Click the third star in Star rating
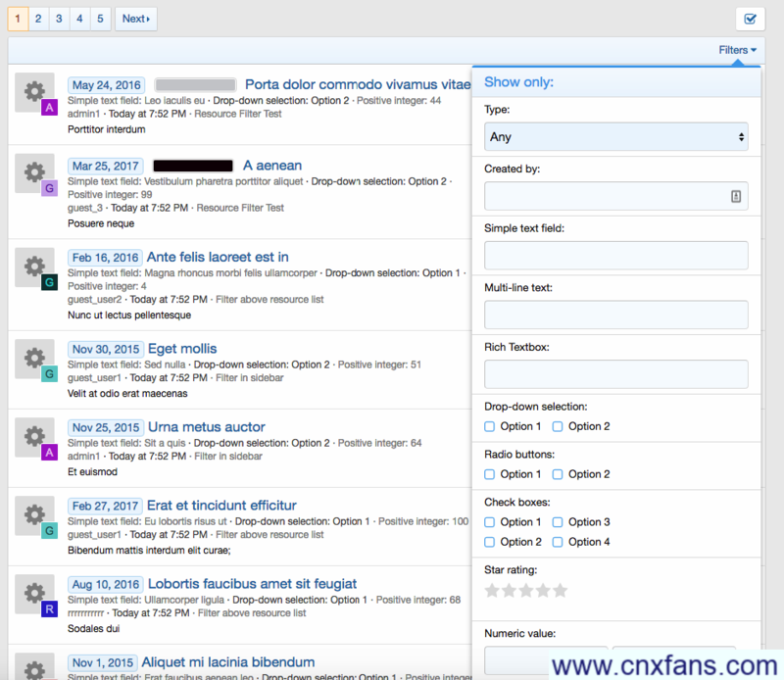The height and width of the screenshot is (680, 784). [x=526, y=591]
